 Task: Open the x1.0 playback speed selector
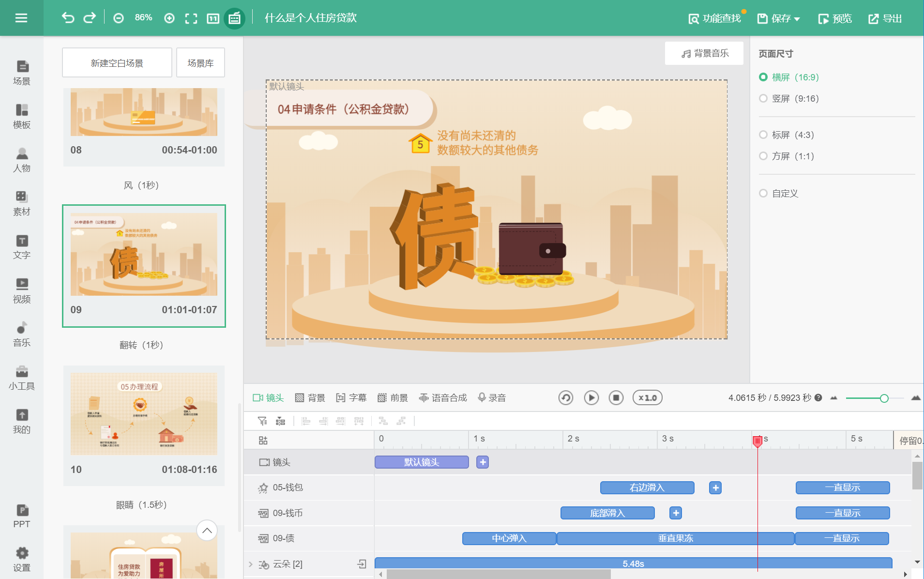point(647,397)
